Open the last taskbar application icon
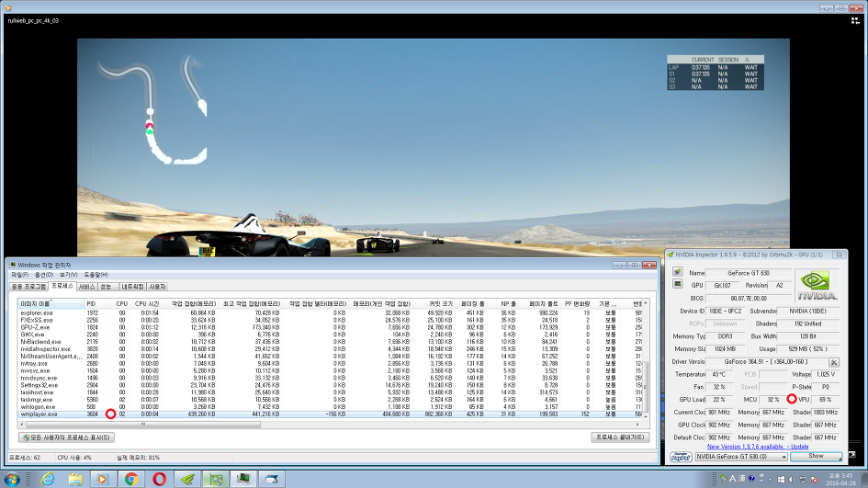The height and width of the screenshot is (488, 868). [x=272, y=479]
